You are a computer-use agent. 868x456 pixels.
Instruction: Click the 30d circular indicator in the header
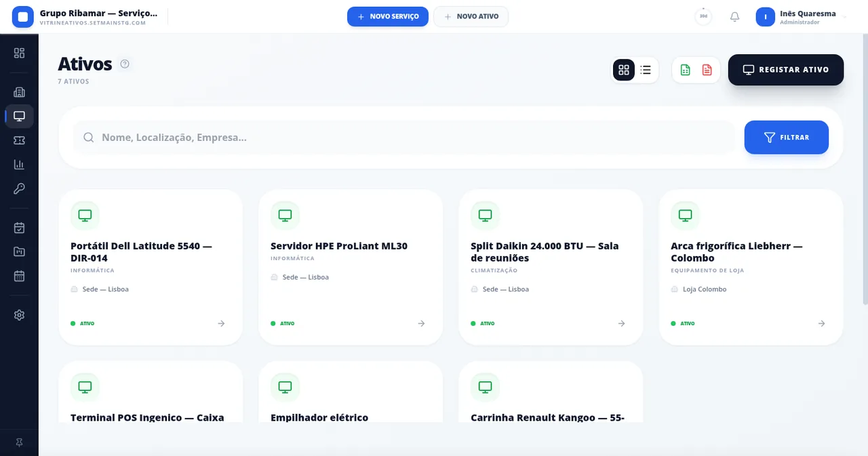tap(704, 17)
